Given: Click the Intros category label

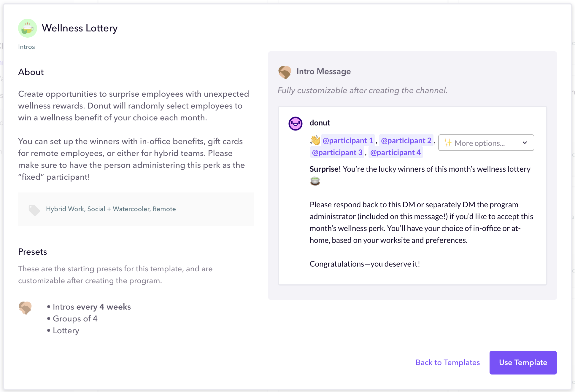Looking at the screenshot, I should point(26,47).
